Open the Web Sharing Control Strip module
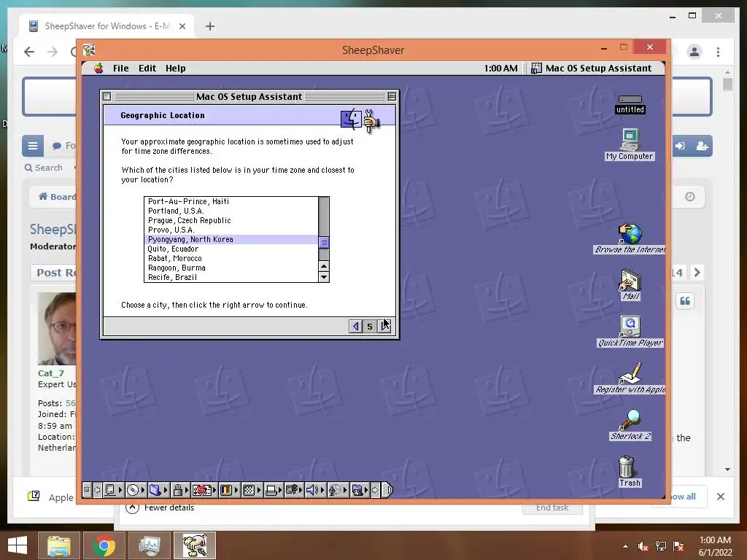The height and width of the screenshot is (560, 747). point(360,490)
